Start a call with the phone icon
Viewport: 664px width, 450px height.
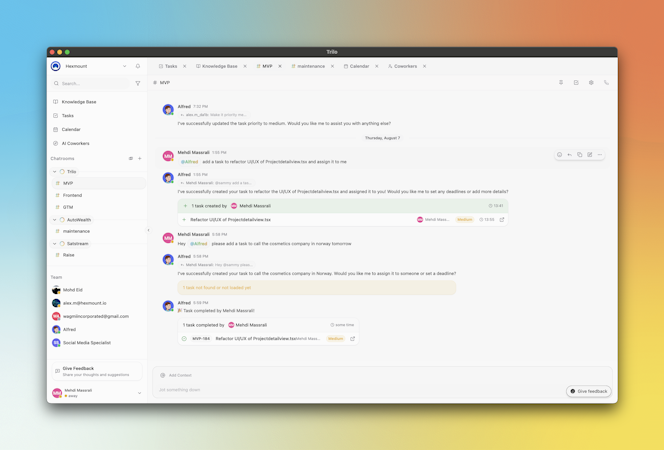606,83
